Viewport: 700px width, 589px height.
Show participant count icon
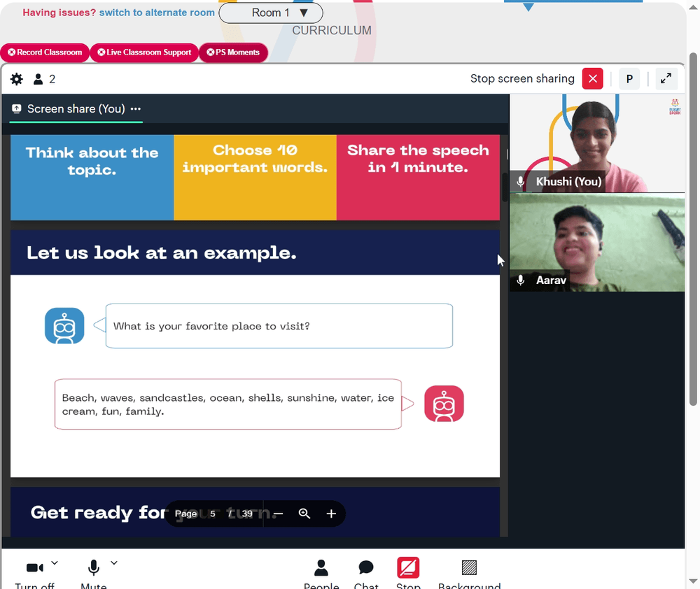[38, 79]
